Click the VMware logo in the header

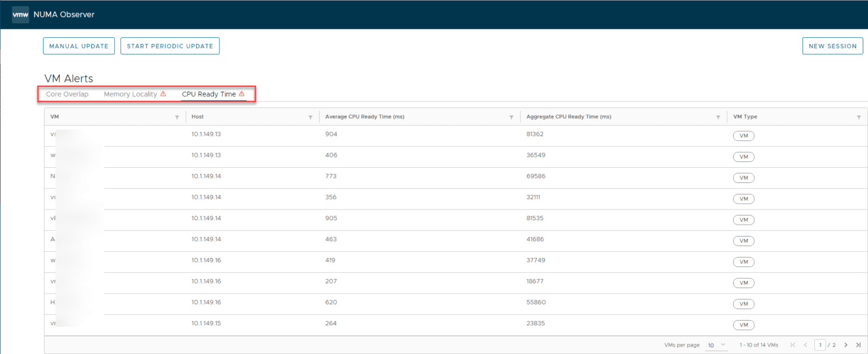[x=20, y=14]
